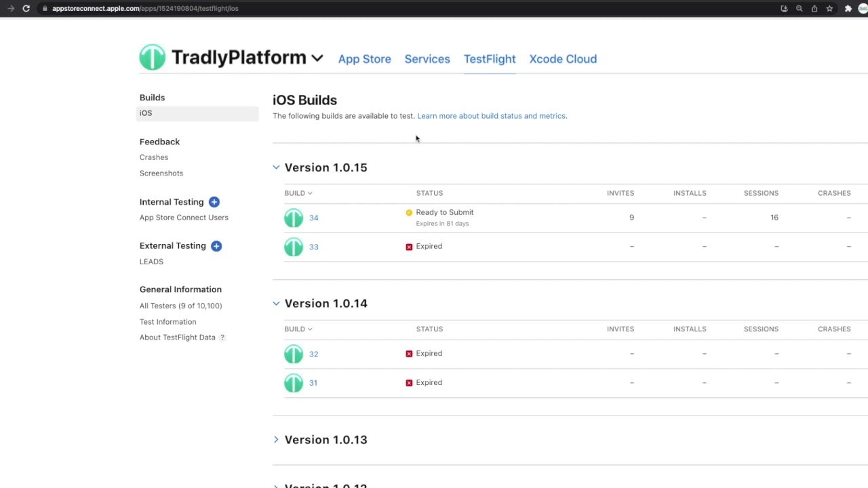This screenshot has width=868, height=488.
Task: Open the Services tab
Action: [x=427, y=59]
